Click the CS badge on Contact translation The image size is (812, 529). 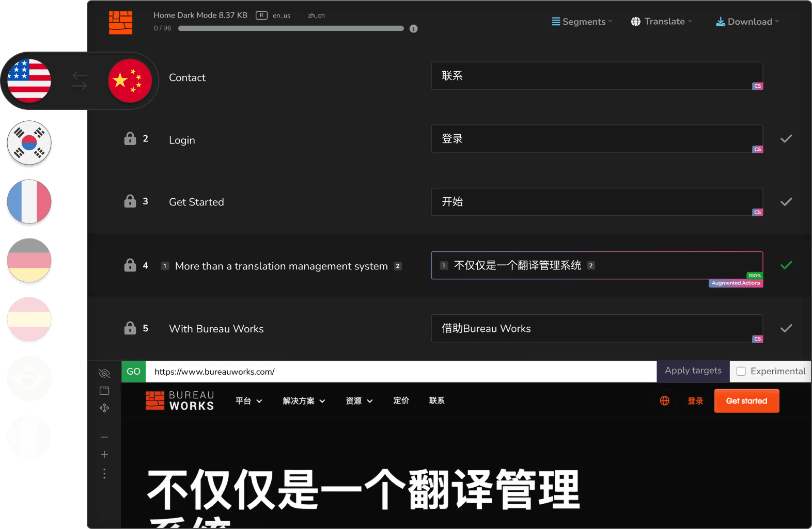[757, 86]
